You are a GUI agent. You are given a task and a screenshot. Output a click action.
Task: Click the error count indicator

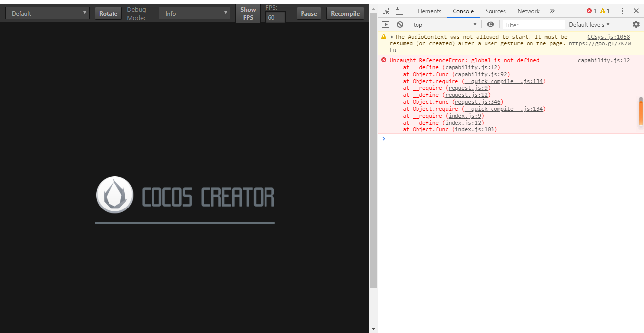[590, 10]
